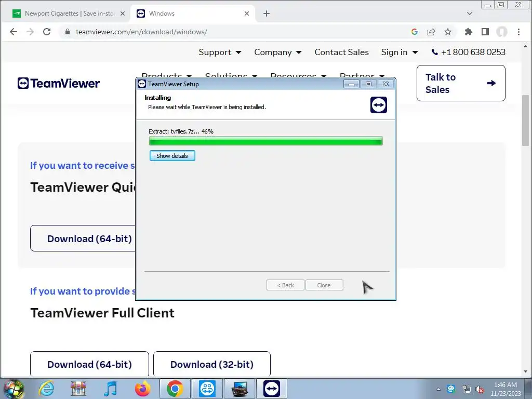This screenshot has height=399, width=532.
Task: Open the music player taskbar icon
Action: coord(110,389)
